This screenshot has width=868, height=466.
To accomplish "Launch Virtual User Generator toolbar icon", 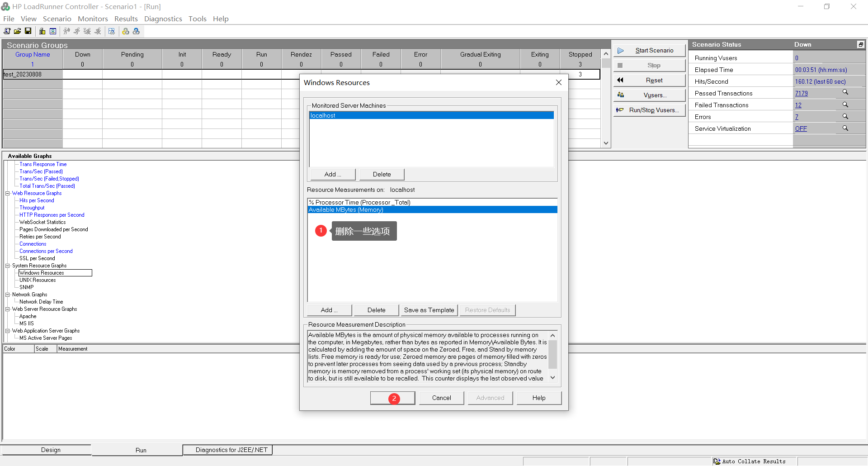I will (x=126, y=31).
